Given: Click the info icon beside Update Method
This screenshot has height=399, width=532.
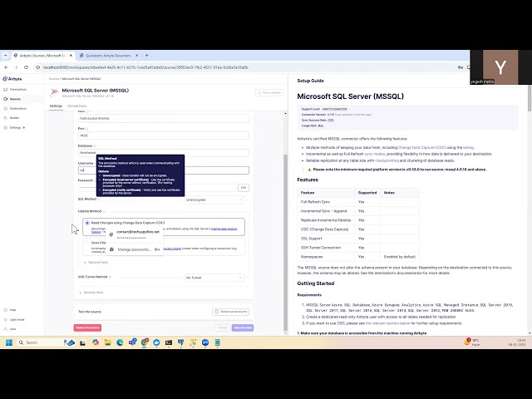Looking at the screenshot, I should [x=104, y=211].
